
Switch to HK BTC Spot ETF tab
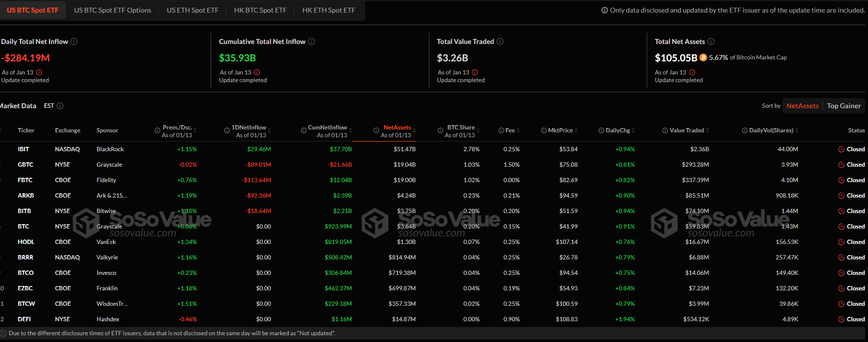260,10
